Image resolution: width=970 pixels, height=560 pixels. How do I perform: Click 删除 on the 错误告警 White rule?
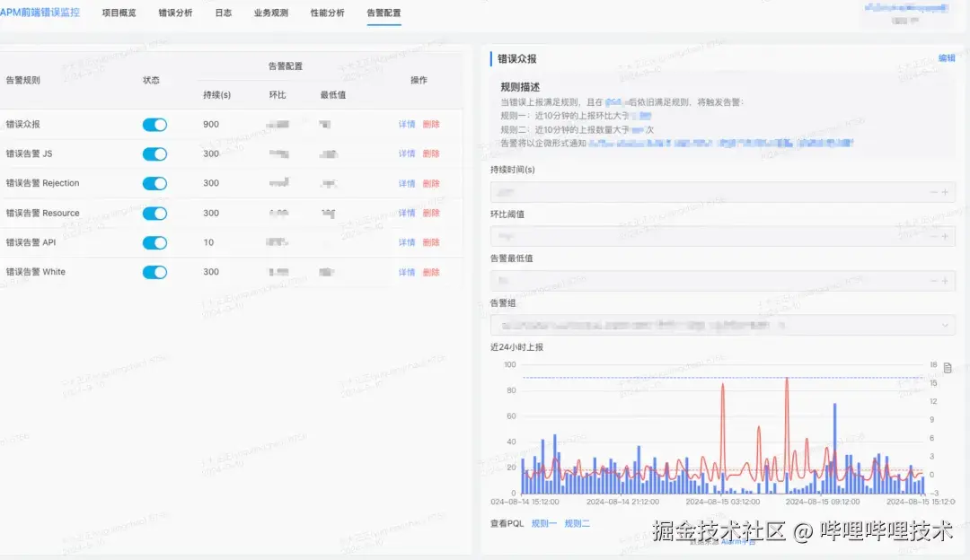click(430, 272)
